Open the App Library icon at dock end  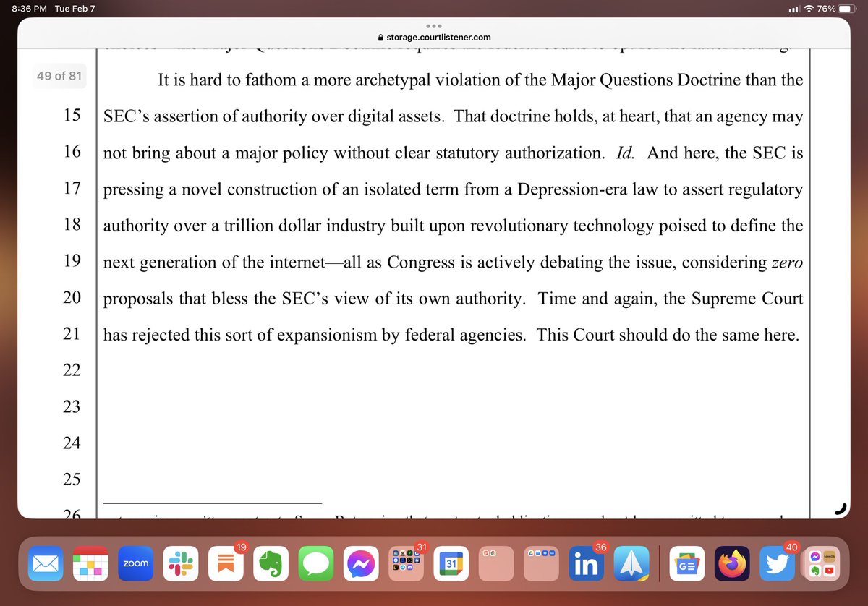click(x=822, y=563)
